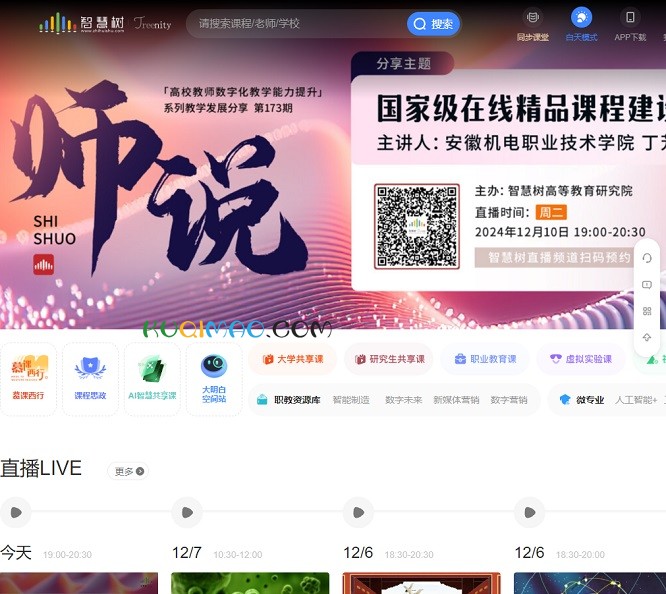Click the 师说 calligraphy banner title
Screen dimensions: 666x594
(159, 178)
